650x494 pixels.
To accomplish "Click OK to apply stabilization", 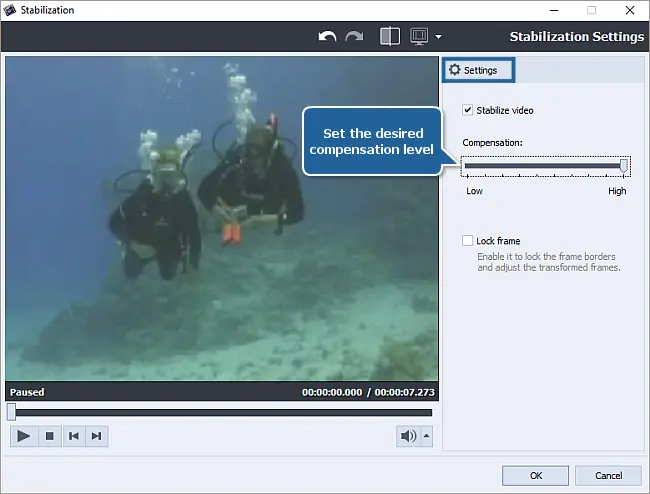I will pyautogui.click(x=536, y=475).
